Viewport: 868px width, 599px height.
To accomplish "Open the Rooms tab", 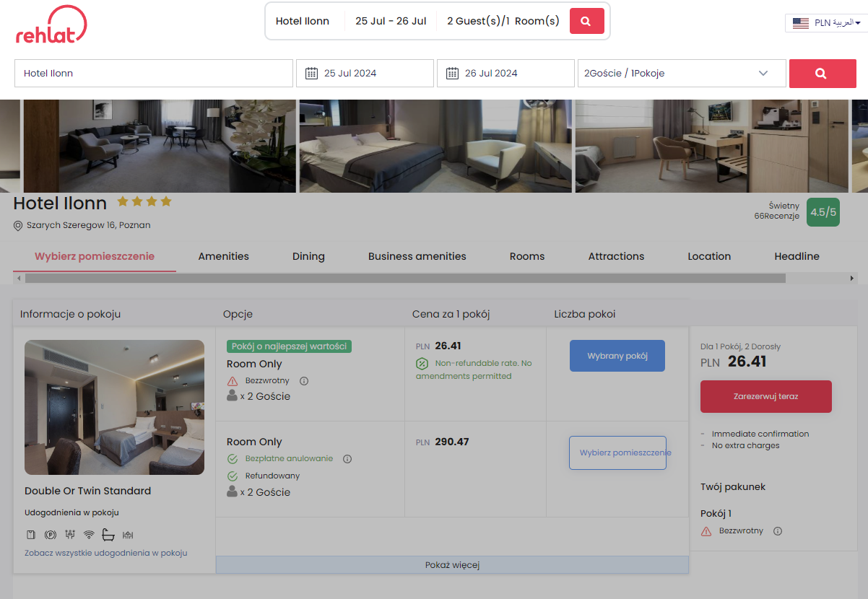I will click(x=527, y=256).
